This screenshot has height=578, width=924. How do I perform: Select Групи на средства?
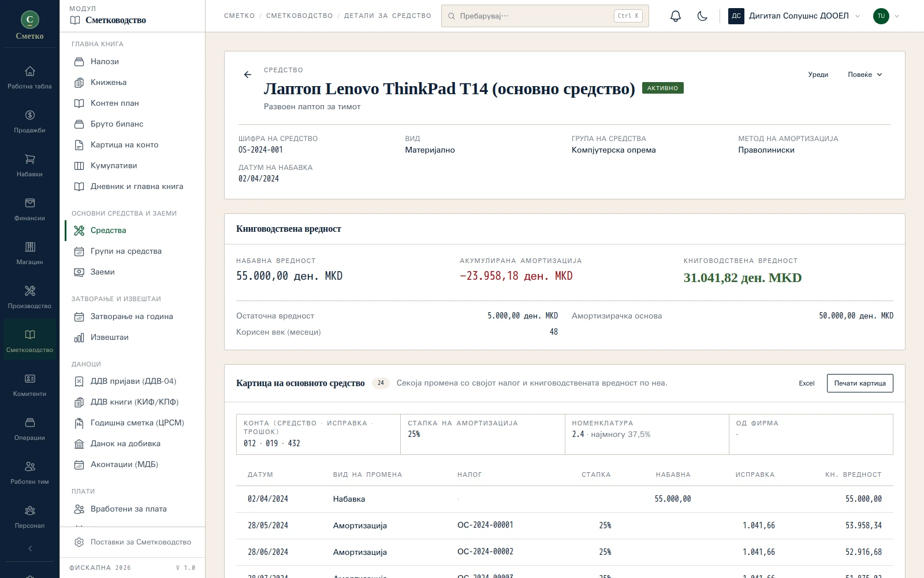[133, 251]
